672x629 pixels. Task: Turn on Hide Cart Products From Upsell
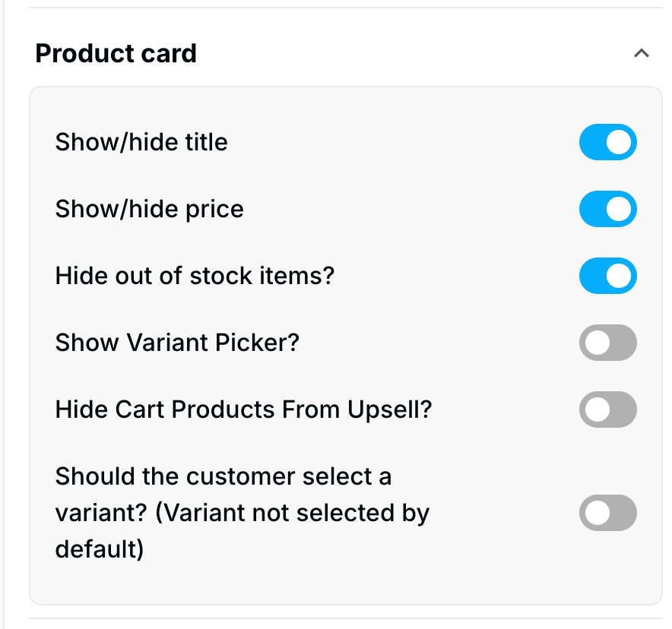[607, 410]
